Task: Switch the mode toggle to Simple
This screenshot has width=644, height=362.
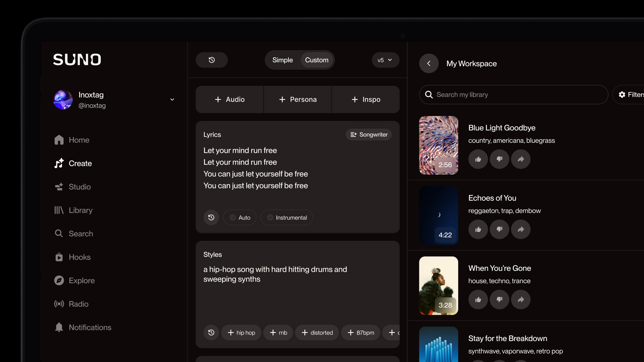Action: tap(283, 60)
